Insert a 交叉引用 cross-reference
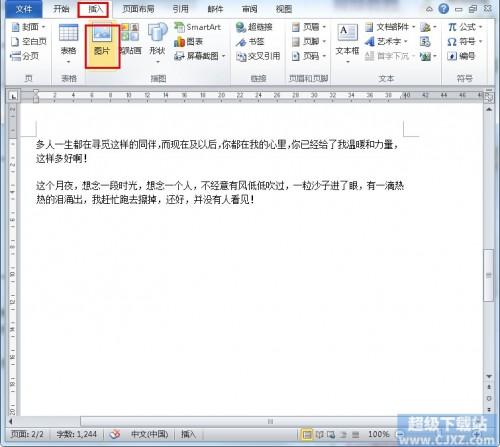This screenshot has width=500, height=447. (258, 56)
